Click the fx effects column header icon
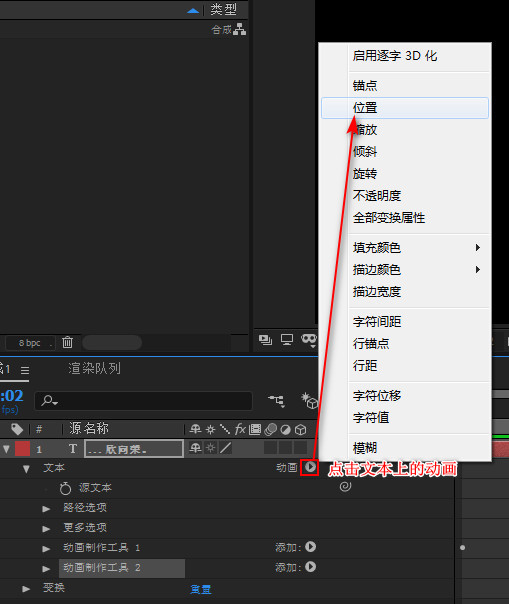Viewport: 509px width, 604px height. click(240, 429)
